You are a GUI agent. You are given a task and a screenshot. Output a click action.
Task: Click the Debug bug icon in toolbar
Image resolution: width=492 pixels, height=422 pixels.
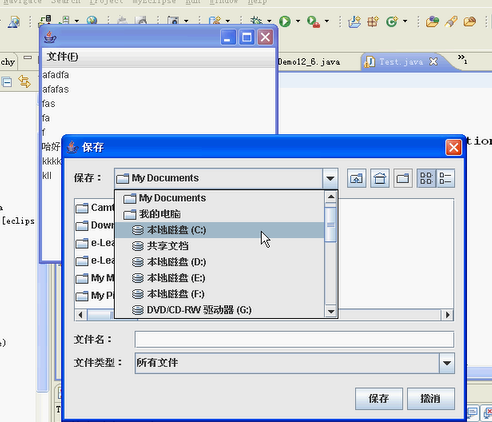256,21
